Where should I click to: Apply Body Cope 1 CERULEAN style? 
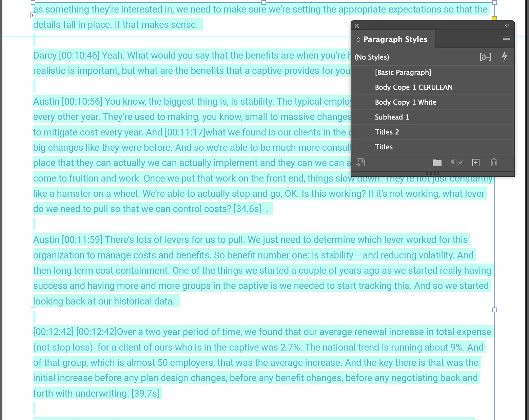[433, 87]
